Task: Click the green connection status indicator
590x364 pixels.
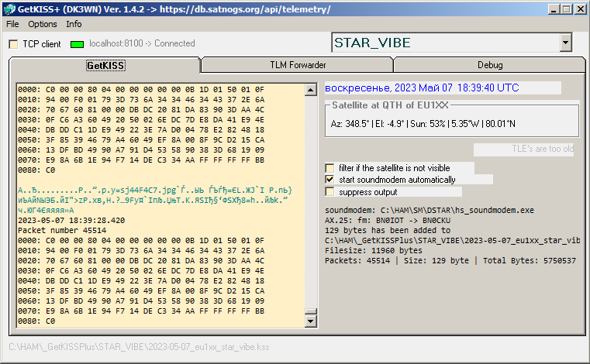Action: coord(77,44)
